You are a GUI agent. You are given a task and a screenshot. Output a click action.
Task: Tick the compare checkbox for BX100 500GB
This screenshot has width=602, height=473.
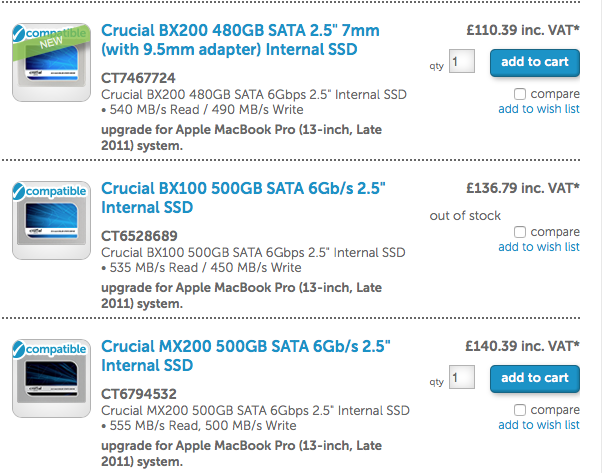pos(520,232)
